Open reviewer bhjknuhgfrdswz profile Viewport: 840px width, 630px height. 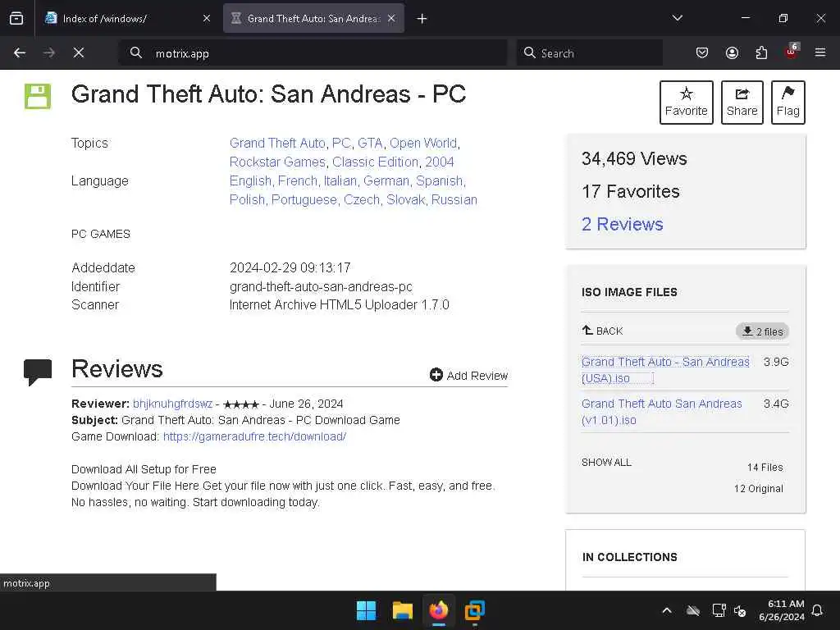(x=172, y=404)
